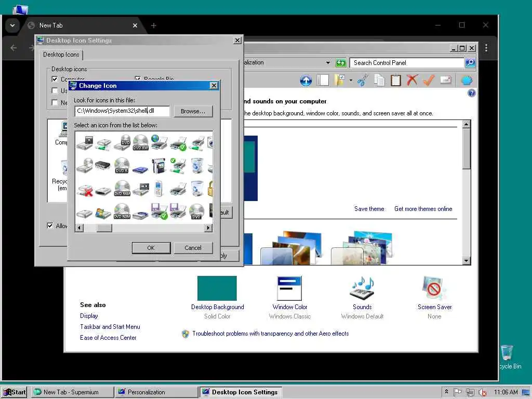Confirm with OK in Change Icon
The image size is (532, 399).
[x=151, y=248]
